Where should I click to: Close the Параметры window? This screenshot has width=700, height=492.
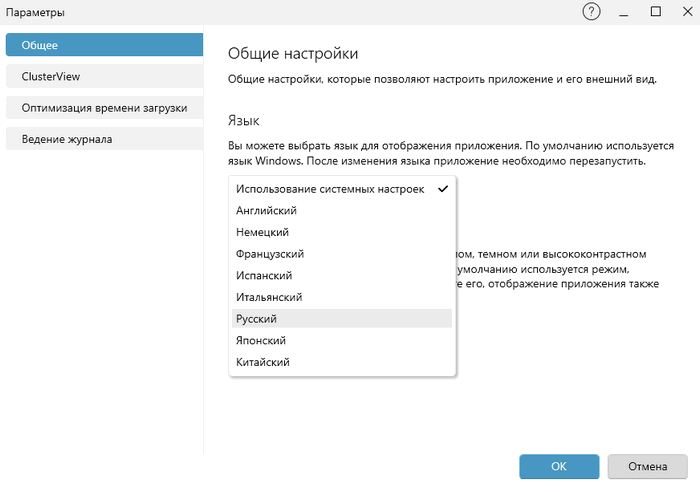(x=685, y=12)
